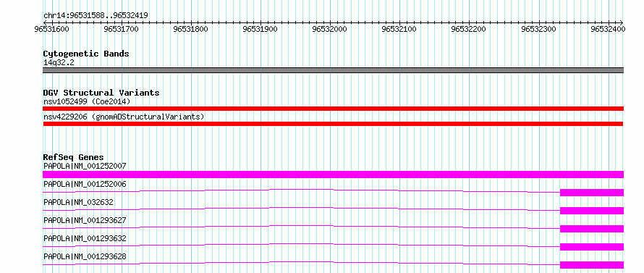Click the PAPOLA NM_001252006 exon block
Image resolution: width=644 pixels, height=273 pixels.
pos(592,193)
